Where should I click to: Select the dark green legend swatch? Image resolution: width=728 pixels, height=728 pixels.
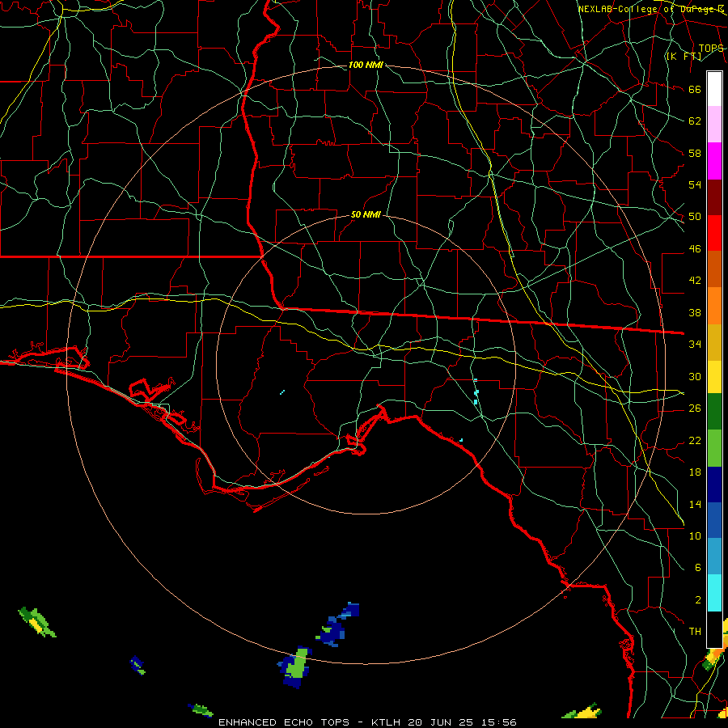click(714, 412)
